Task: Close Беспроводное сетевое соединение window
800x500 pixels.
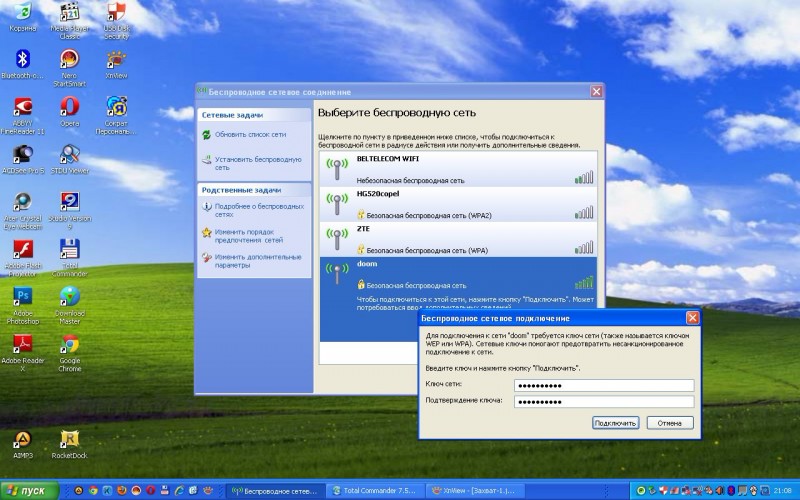Action: [x=596, y=92]
